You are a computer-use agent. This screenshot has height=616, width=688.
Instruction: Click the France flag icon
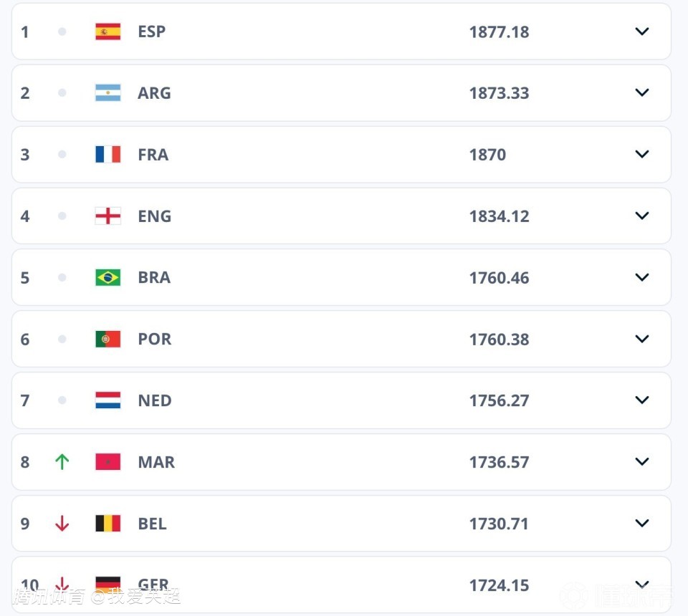coord(108,155)
